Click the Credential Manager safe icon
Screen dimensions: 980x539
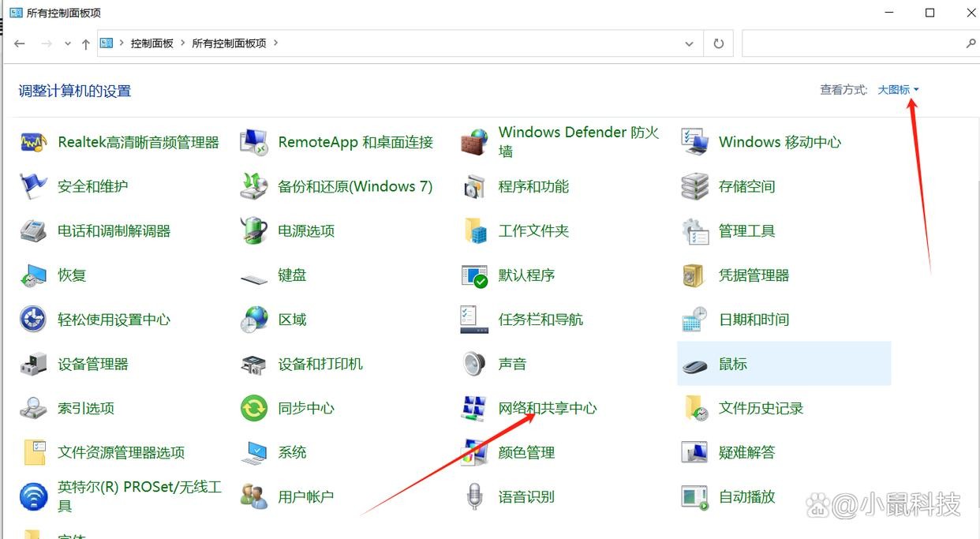694,275
